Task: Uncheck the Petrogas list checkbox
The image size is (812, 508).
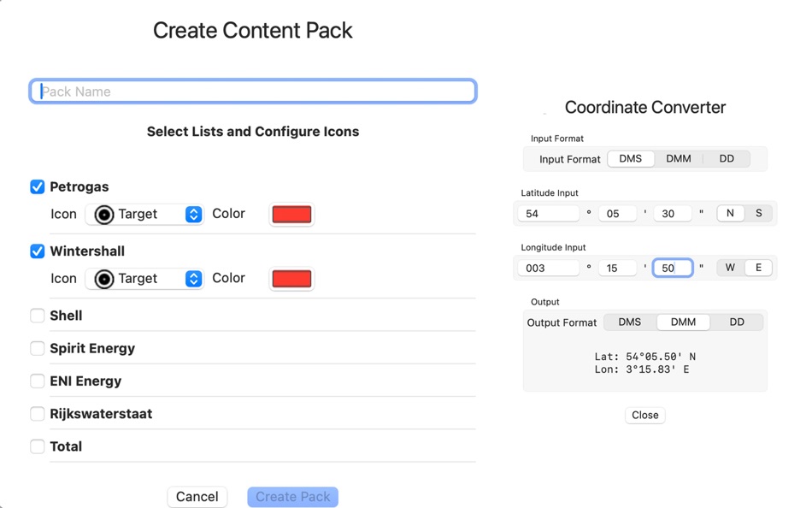Action: coord(37,186)
